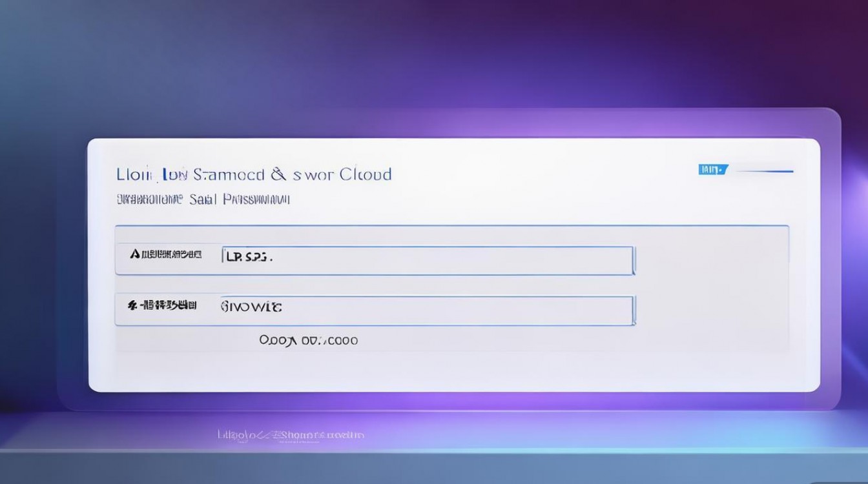Click the caption text beneath the dialog window

pyautogui.click(x=291, y=436)
